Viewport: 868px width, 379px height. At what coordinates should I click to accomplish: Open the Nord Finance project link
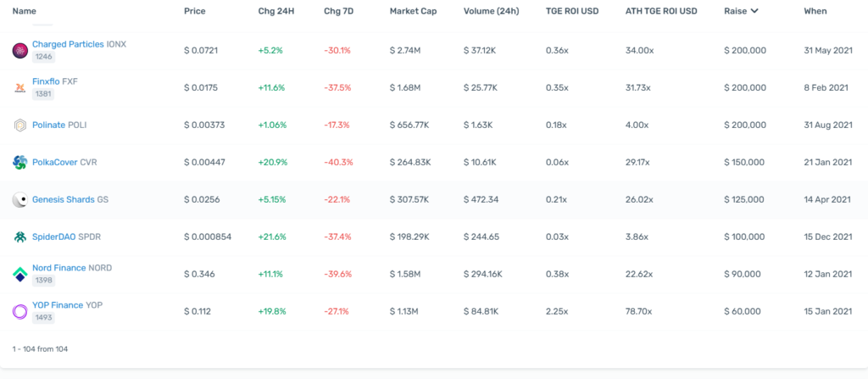tap(59, 268)
